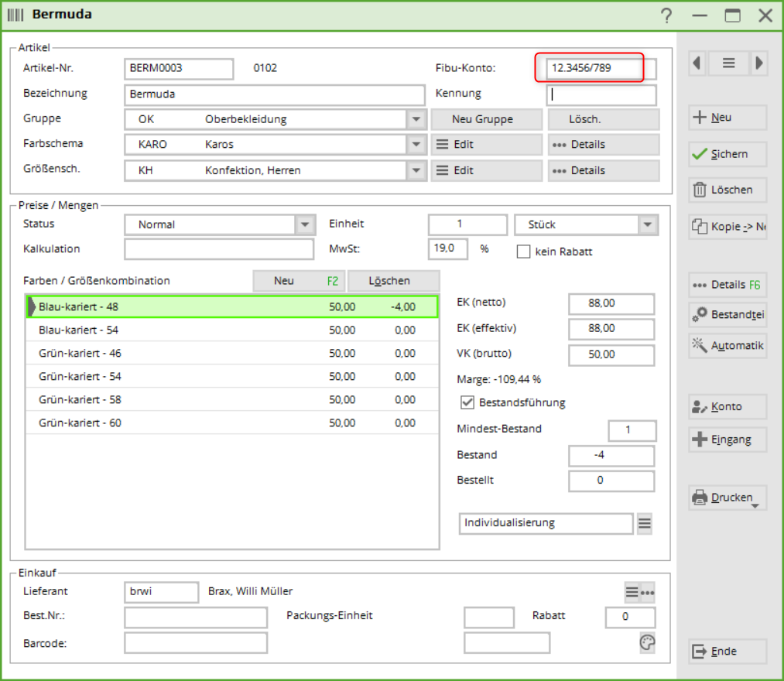Viewport: 784px width, 681px height.
Task: Open the supplier list icon next to Lieferant
Action: 632,593
